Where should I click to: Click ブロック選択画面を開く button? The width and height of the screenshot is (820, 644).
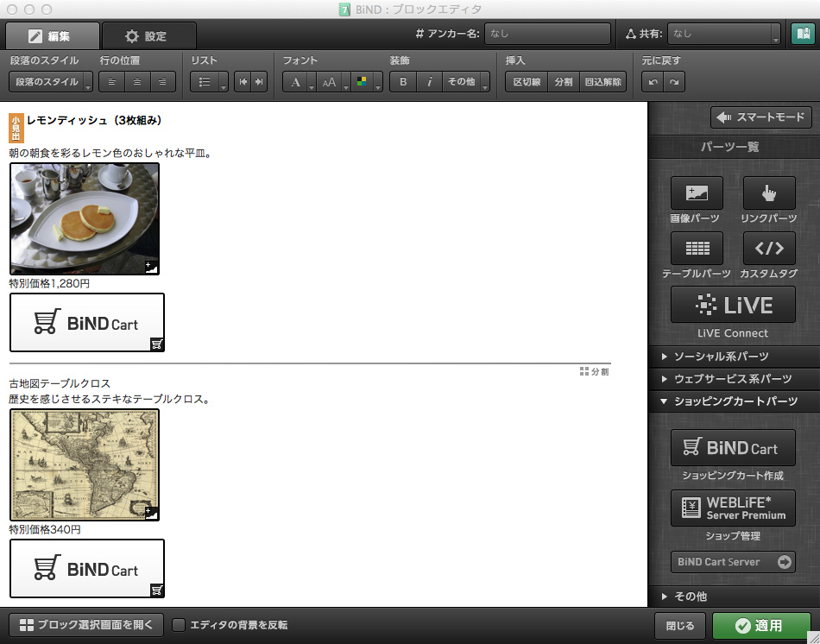[86, 625]
